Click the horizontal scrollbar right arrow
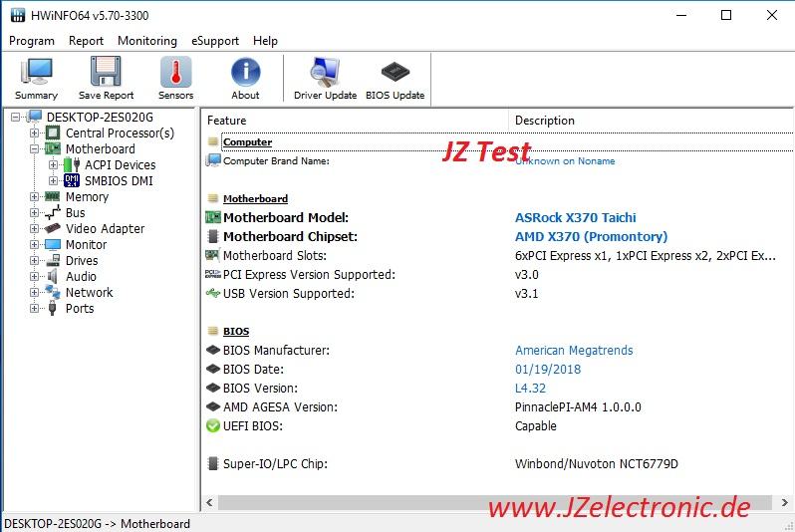 coord(784,502)
